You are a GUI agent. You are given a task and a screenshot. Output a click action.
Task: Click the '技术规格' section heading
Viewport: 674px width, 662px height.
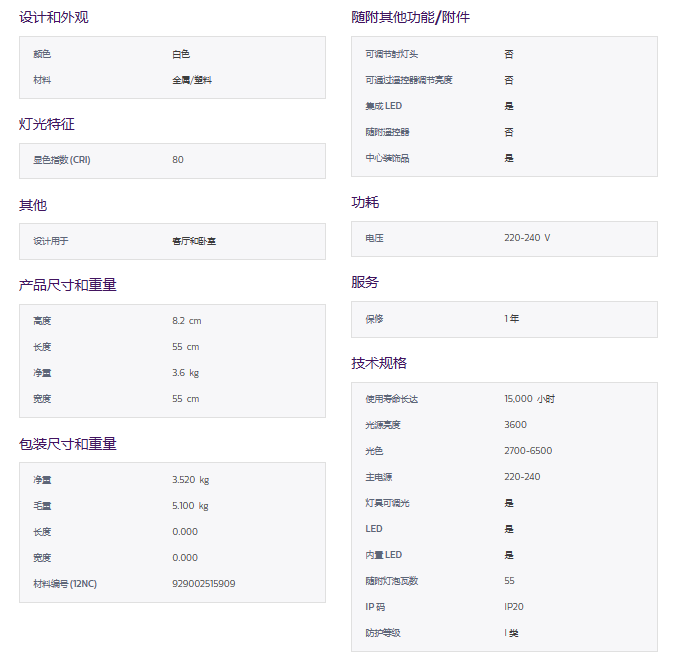379,363
